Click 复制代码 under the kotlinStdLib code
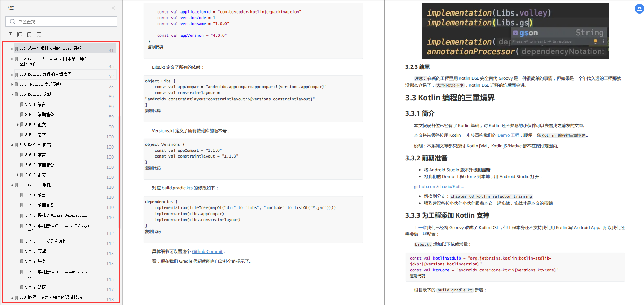This screenshot has width=644, height=305. [x=417, y=276]
